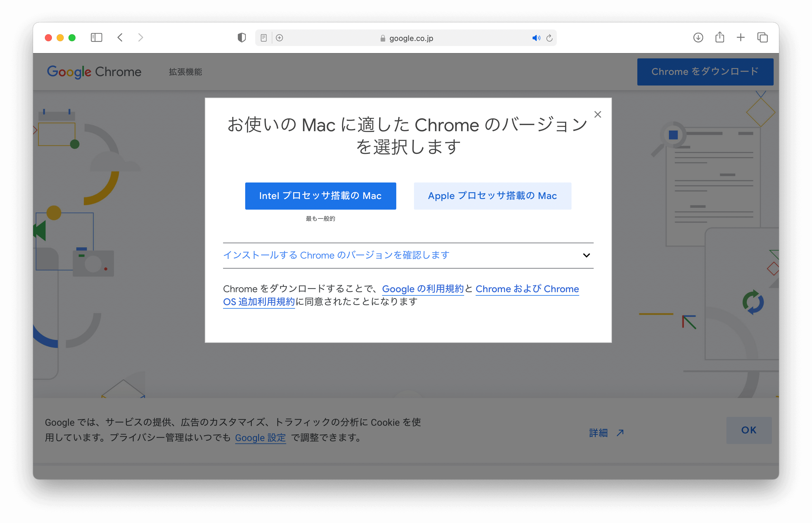Go back with the back arrow
The image size is (812, 523).
120,37
